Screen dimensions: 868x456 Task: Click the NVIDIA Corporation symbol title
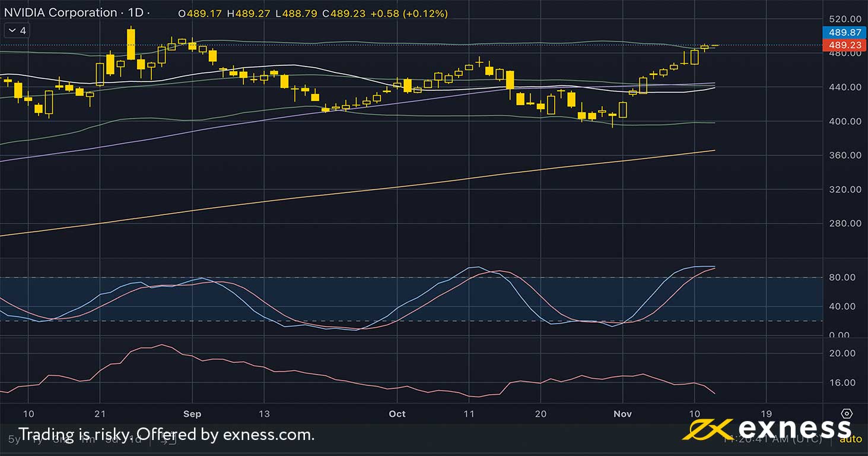(x=61, y=12)
